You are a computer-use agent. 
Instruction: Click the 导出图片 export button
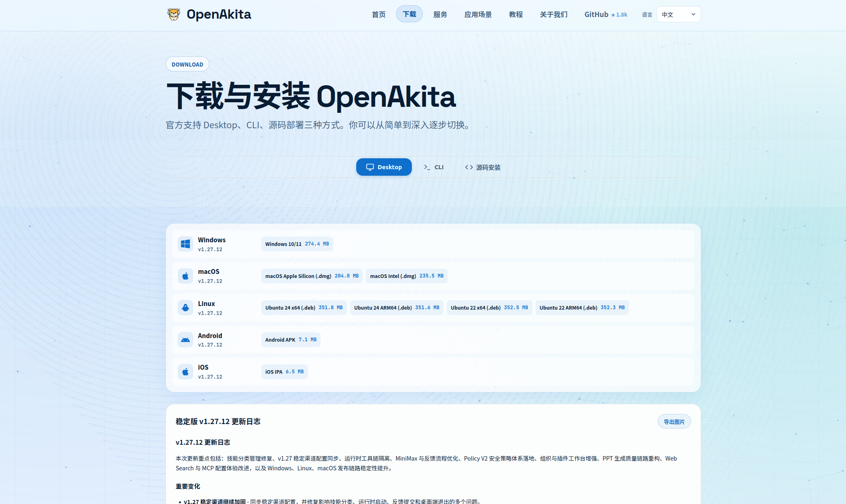(674, 422)
